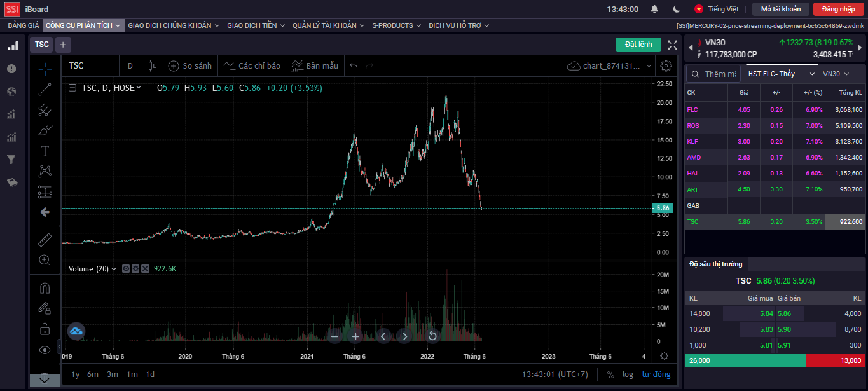
Task: Select the brush drawing tool
Action: tap(45, 130)
